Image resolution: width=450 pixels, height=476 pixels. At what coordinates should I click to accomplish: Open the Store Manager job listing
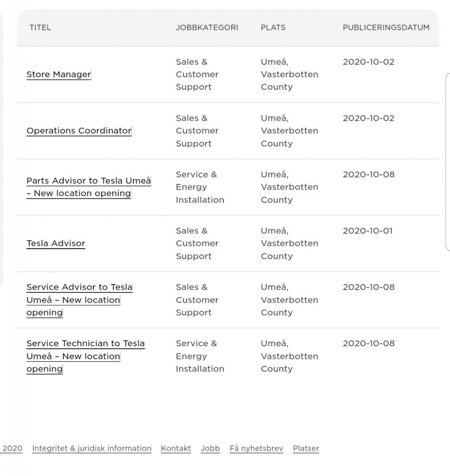click(59, 74)
